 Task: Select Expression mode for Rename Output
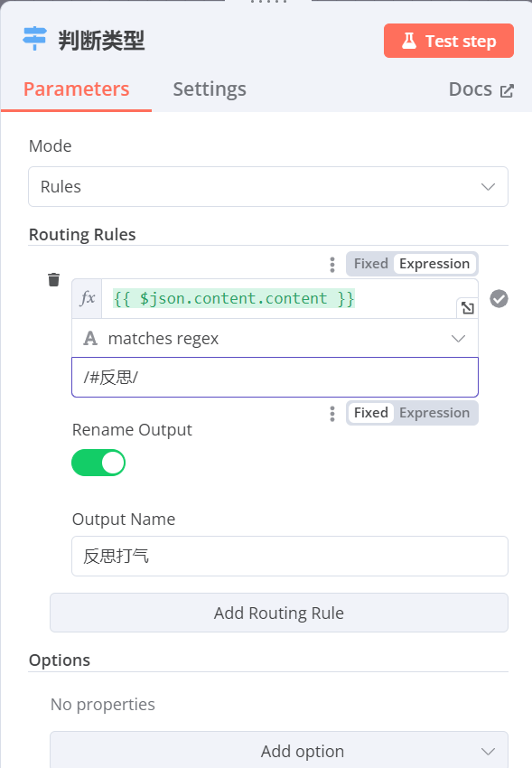point(434,413)
